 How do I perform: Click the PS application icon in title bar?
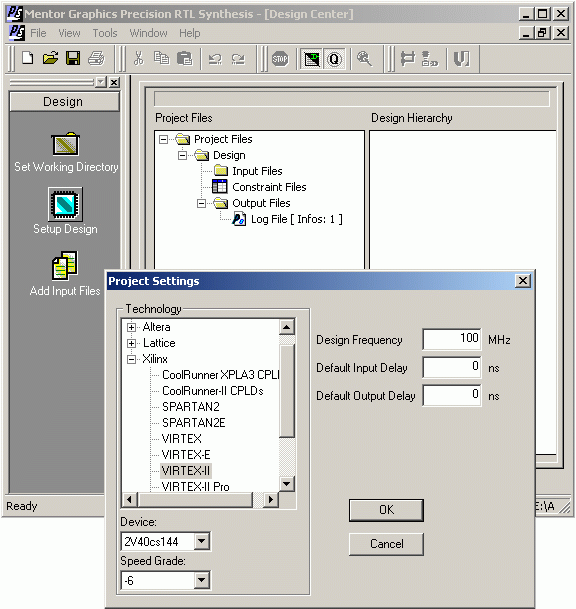tap(15, 14)
